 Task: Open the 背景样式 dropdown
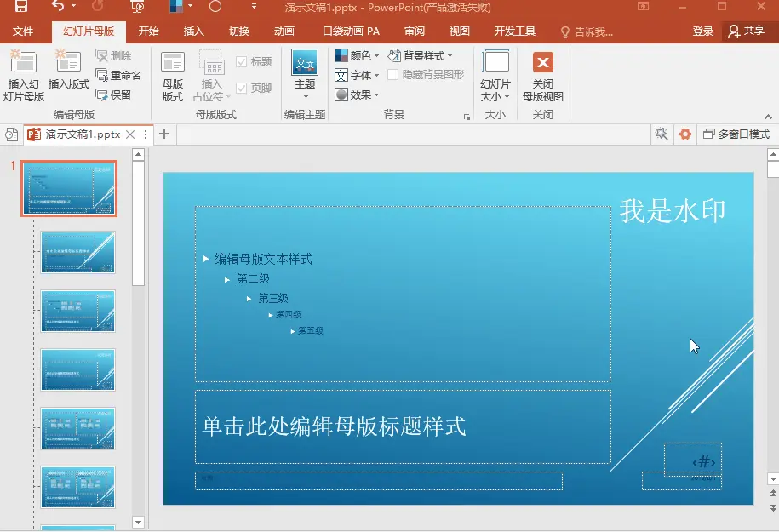click(x=424, y=55)
